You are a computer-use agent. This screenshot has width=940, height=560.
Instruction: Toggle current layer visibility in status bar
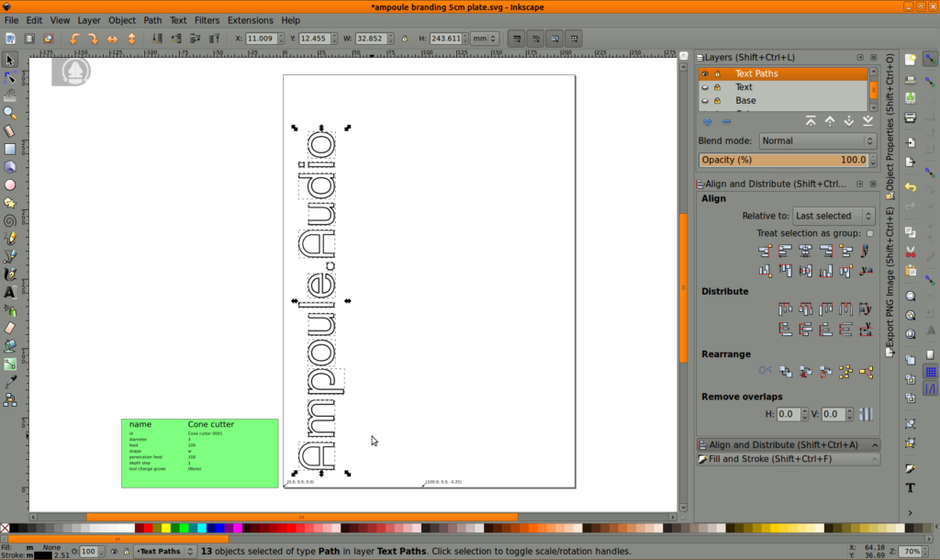pos(114,552)
